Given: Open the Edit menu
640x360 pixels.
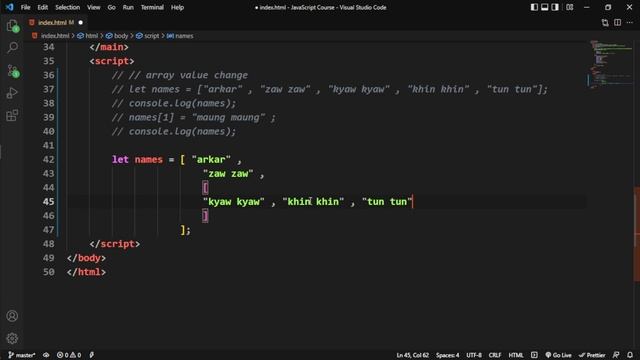Looking at the screenshot, I should (42, 7).
